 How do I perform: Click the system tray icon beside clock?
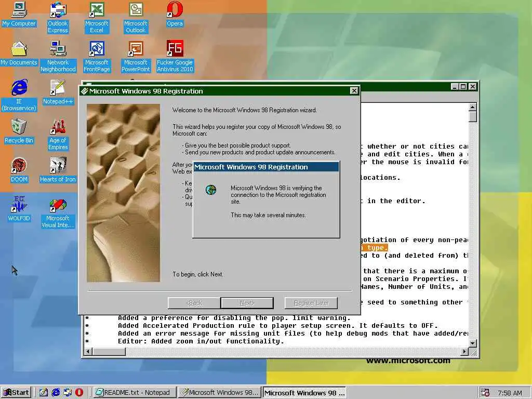pos(485,393)
